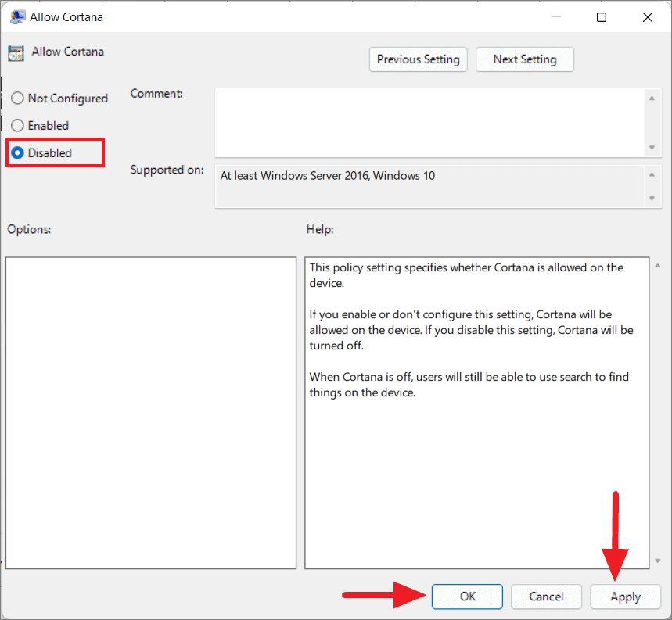Click the Apply button
Viewport: 672px width, 620px height.
click(625, 597)
